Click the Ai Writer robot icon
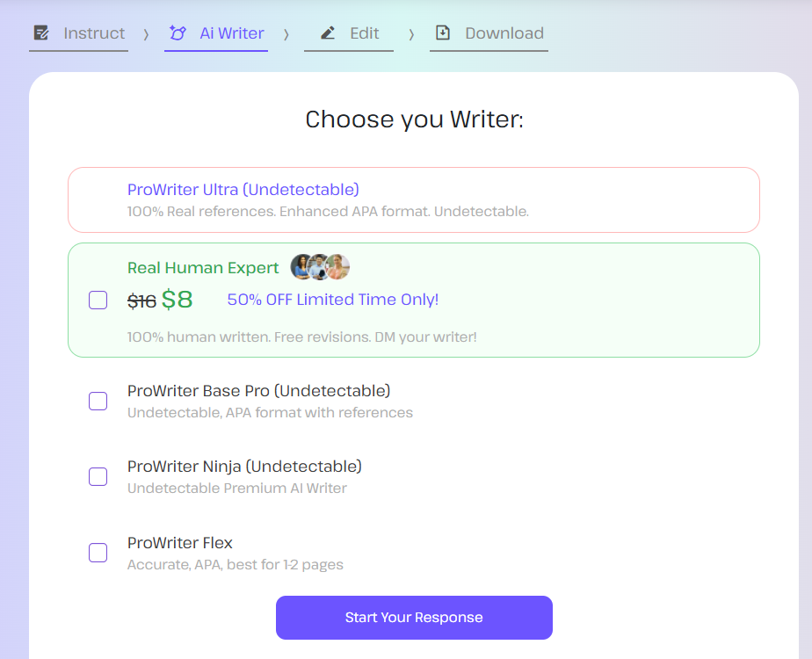812x659 pixels. (x=178, y=33)
